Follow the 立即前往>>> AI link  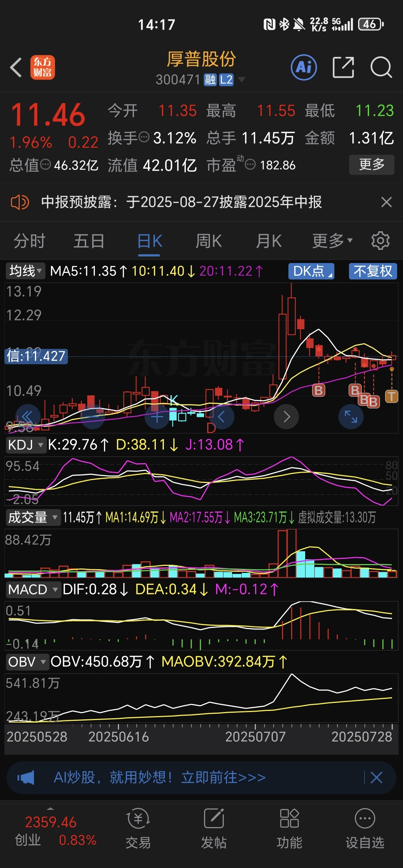223,777
